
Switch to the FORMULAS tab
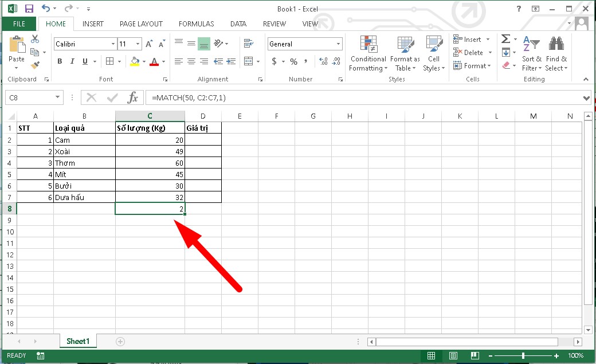tap(196, 24)
